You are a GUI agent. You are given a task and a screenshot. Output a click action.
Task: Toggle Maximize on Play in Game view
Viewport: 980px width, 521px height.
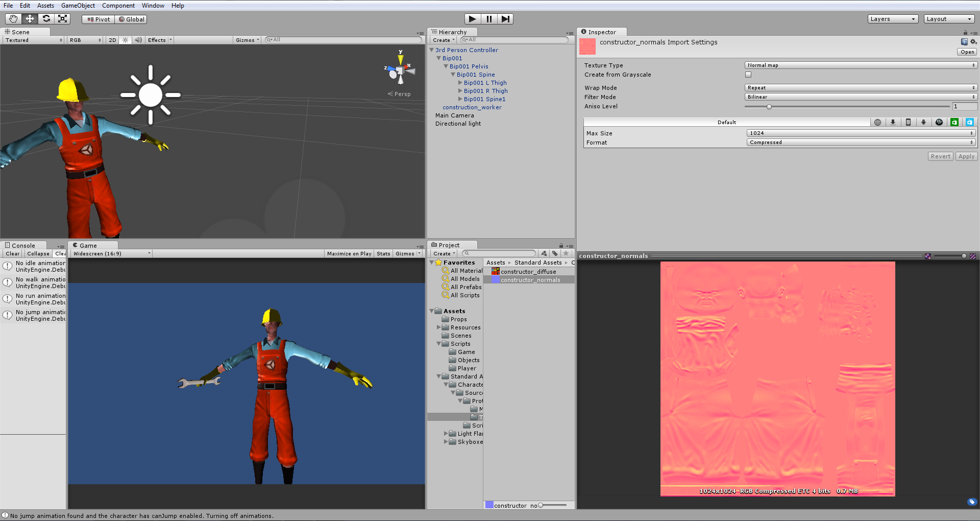349,253
